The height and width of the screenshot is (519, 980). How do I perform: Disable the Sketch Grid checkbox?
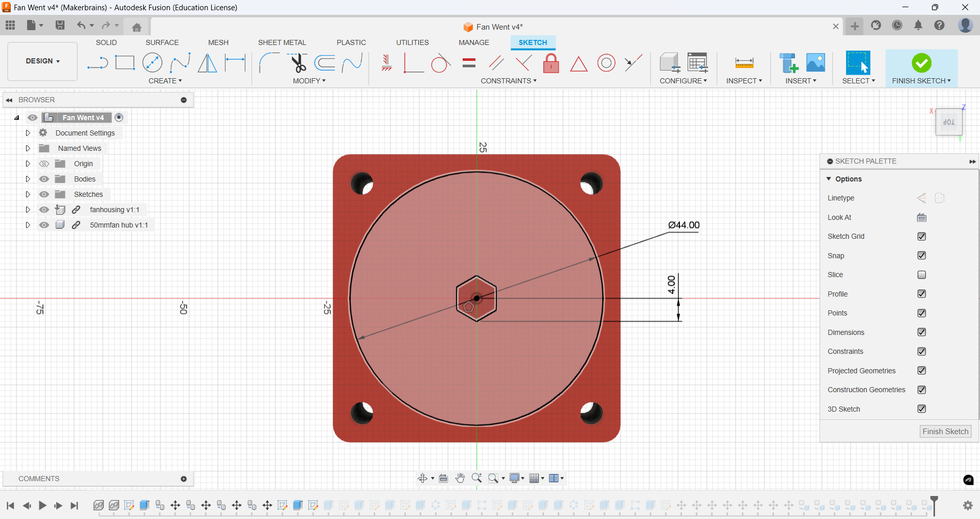[922, 236]
